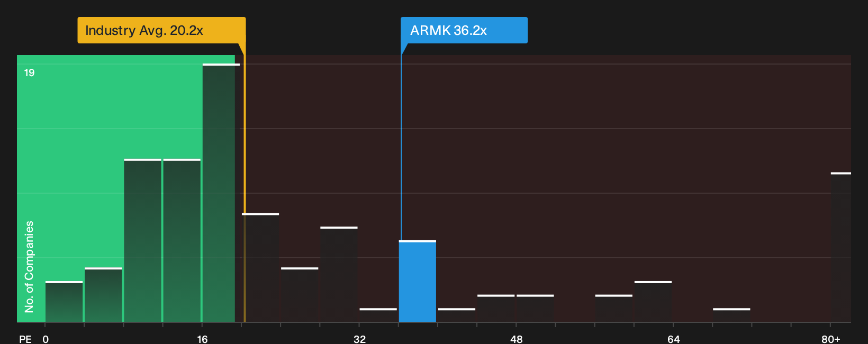Click the y-axis value 19

point(29,73)
